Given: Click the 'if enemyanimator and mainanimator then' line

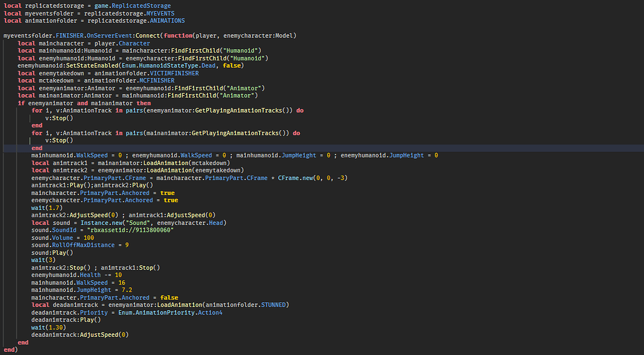Looking at the screenshot, I should (x=84, y=103).
